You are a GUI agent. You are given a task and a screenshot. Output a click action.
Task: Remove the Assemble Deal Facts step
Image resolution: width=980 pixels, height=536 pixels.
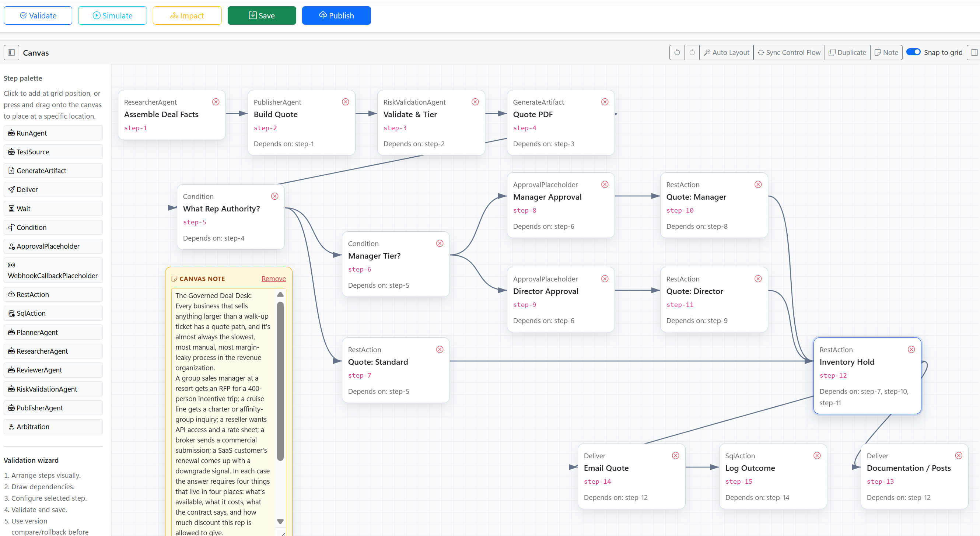216,102
